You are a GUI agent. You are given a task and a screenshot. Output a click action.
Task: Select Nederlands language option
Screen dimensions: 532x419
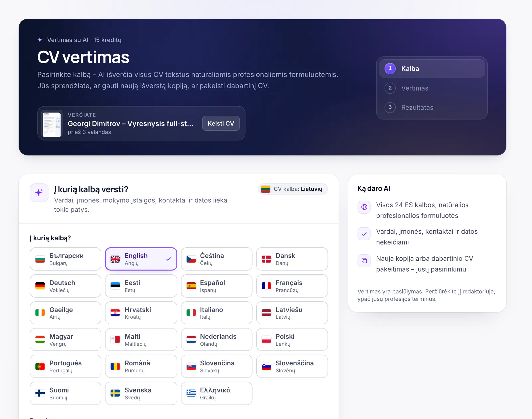(x=216, y=340)
